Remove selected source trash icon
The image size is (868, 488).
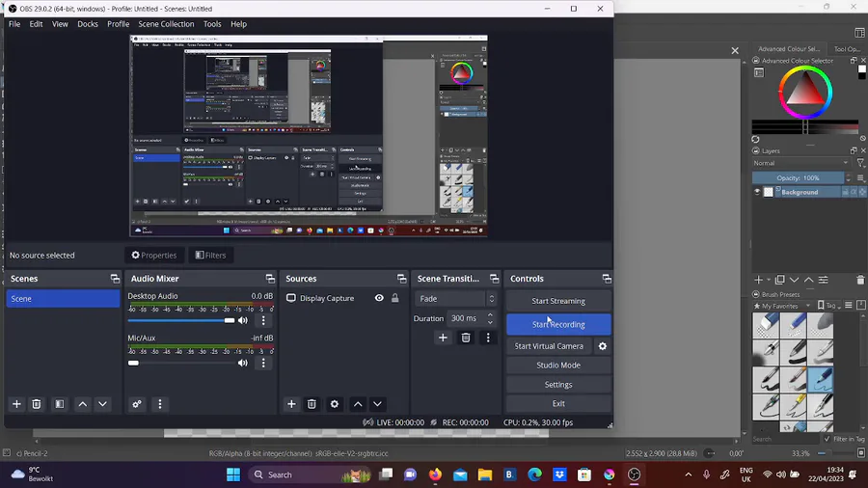click(x=312, y=404)
